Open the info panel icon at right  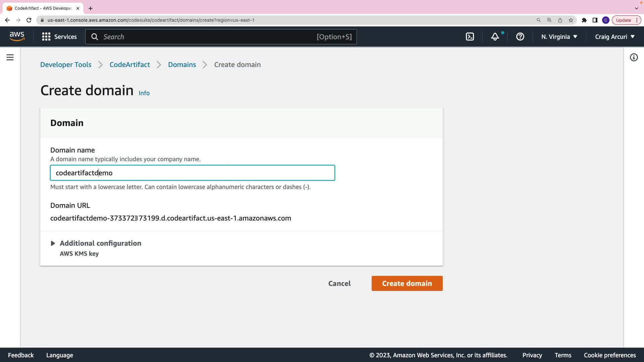(x=634, y=58)
